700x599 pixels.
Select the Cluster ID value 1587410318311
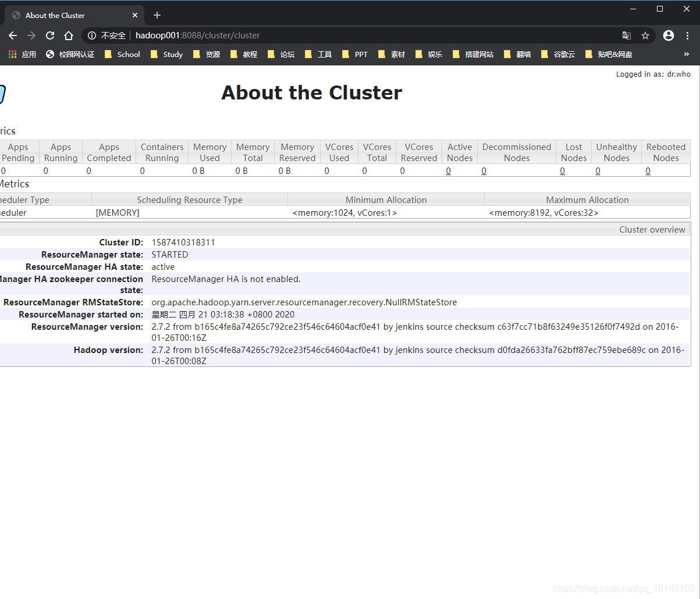[x=183, y=242]
